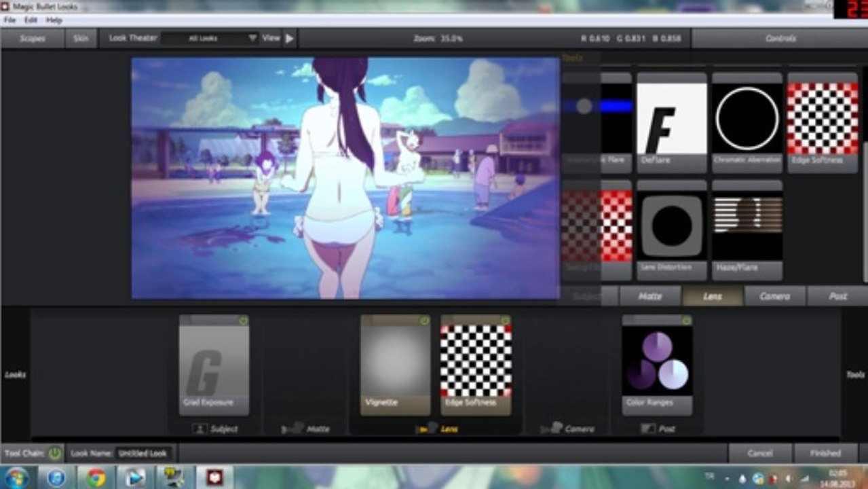Open the File menu

click(x=10, y=20)
